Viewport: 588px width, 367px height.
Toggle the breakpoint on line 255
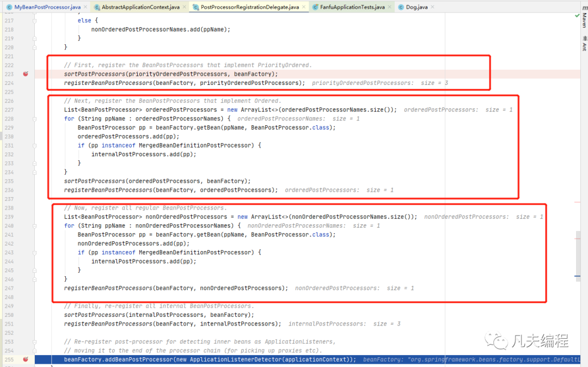tap(26, 359)
